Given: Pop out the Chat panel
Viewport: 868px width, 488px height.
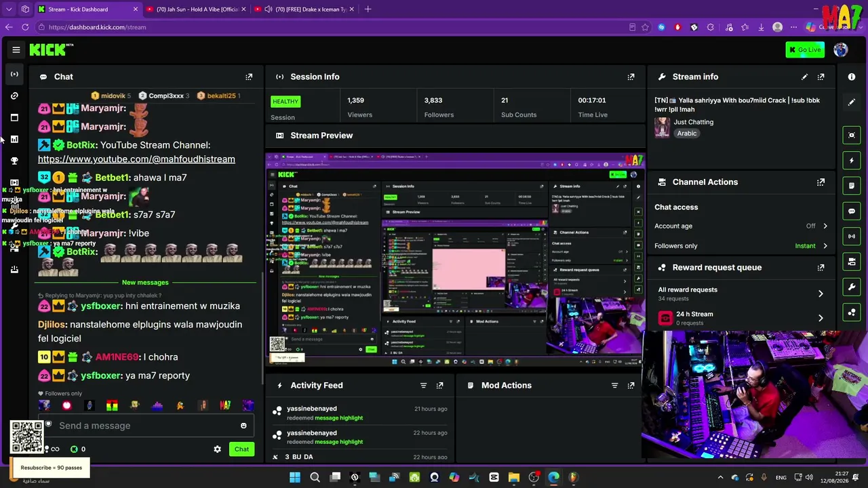Looking at the screenshot, I should [x=249, y=77].
